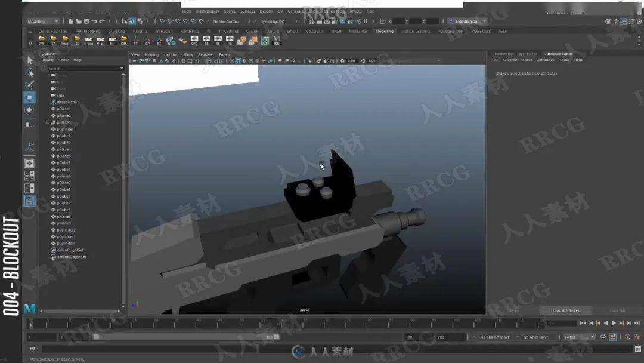Toggle the loop playback button

pyautogui.click(x=603, y=337)
